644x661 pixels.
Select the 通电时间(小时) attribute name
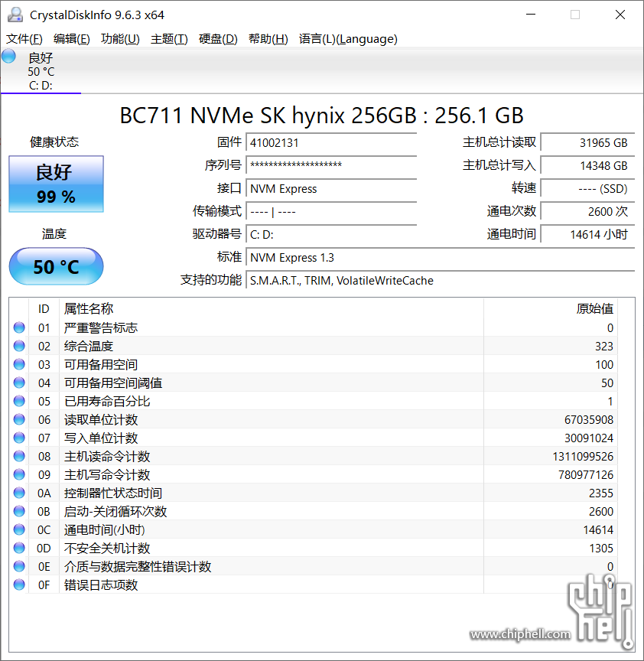pos(105,529)
